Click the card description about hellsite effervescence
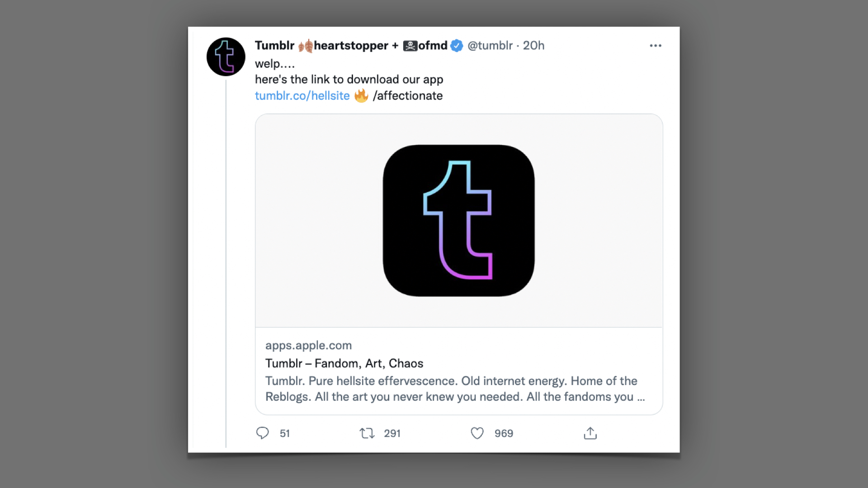This screenshot has height=488, width=868. (x=455, y=389)
